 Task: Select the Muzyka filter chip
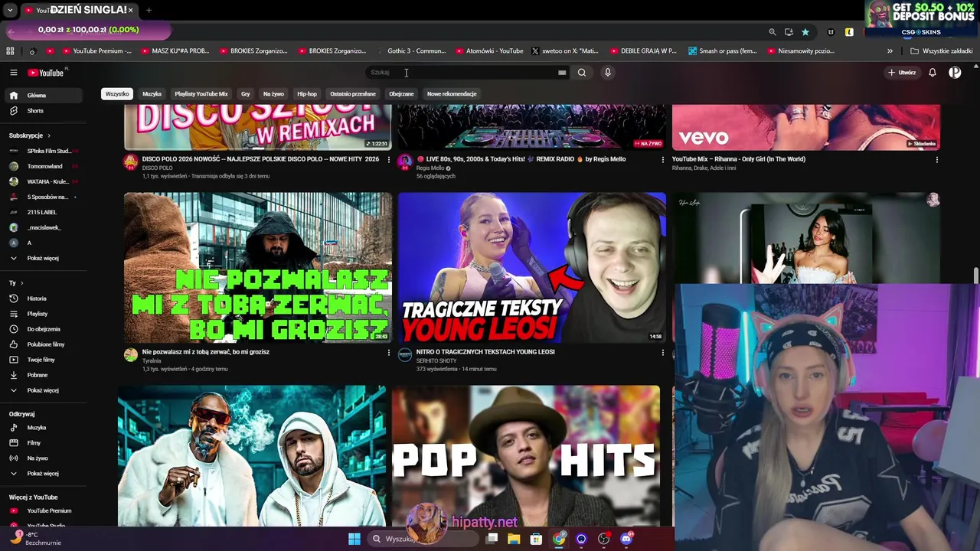coord(152,94)
